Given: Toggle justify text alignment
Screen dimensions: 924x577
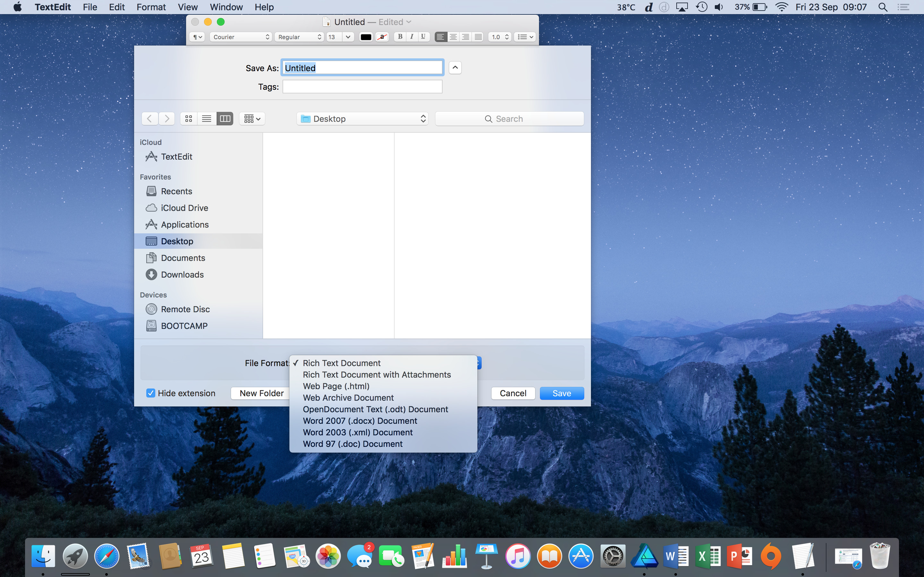Looking at the screenshot, I should 478,37.
